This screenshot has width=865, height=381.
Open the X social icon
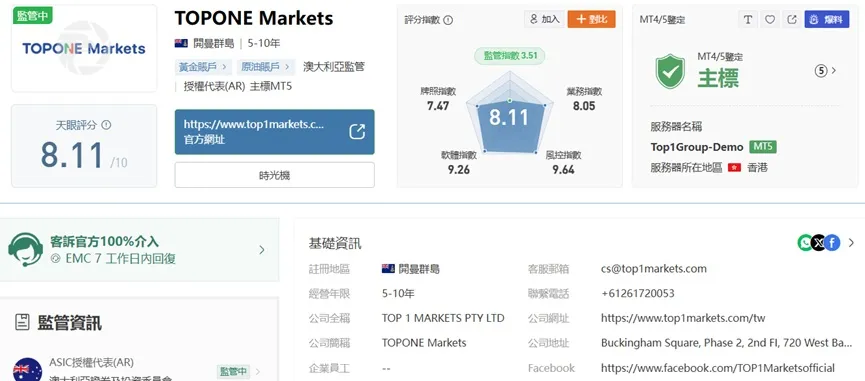click(819, 242)
